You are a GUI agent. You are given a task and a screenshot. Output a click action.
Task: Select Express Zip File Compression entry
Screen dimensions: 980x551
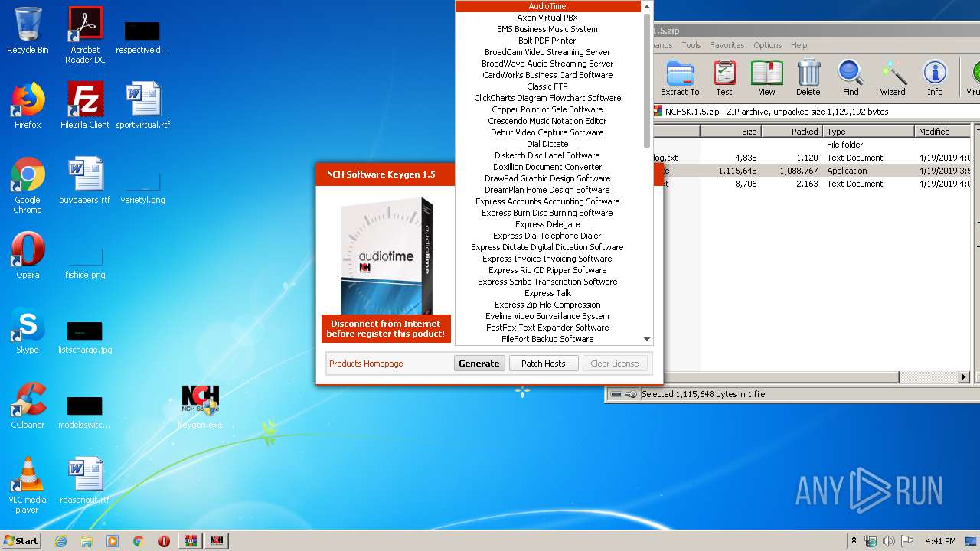coord(547,305)
